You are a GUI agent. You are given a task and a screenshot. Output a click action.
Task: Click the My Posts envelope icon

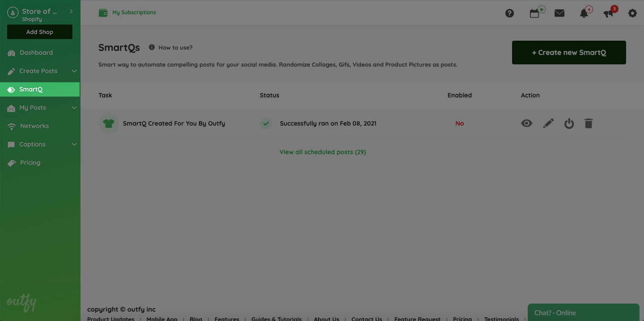[12, 108]
